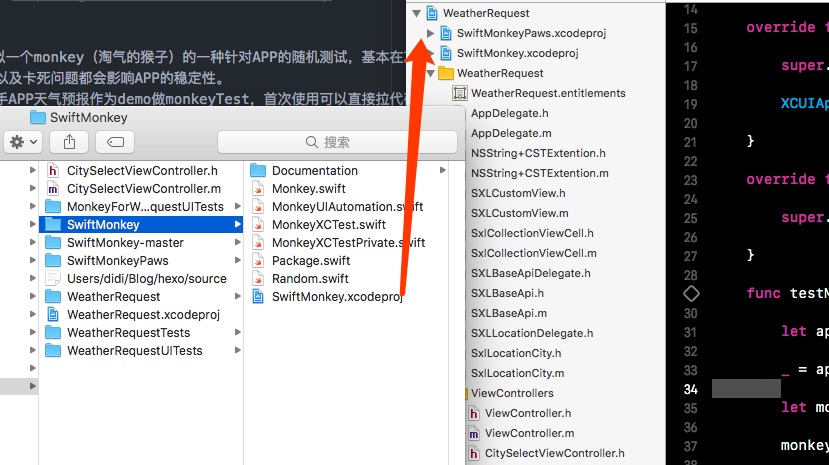829x465 pixels.
Task: Open NSString+CSTExtention.h in Xcode
Action: click(x=538, y=153)
